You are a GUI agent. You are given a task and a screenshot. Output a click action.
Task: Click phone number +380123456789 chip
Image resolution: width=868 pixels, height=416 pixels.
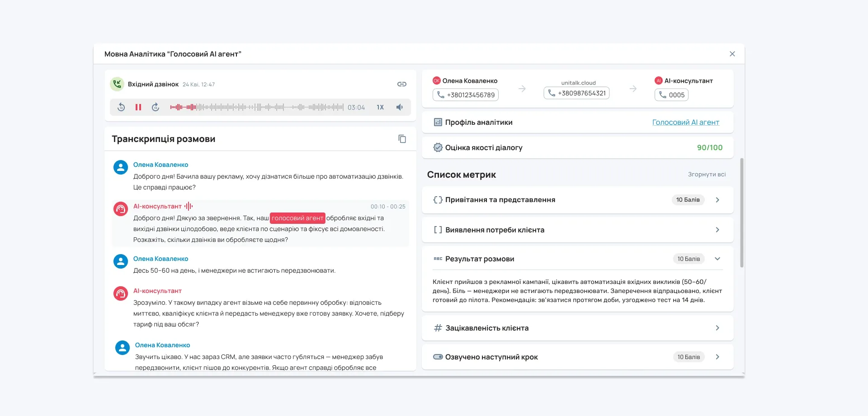pos(466,95)
